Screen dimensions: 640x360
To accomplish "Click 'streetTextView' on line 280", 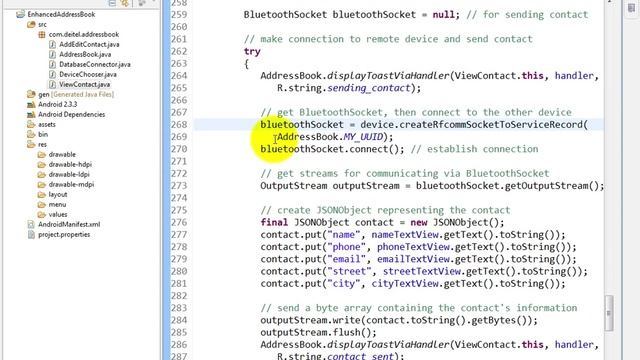I will click(421, 271).
